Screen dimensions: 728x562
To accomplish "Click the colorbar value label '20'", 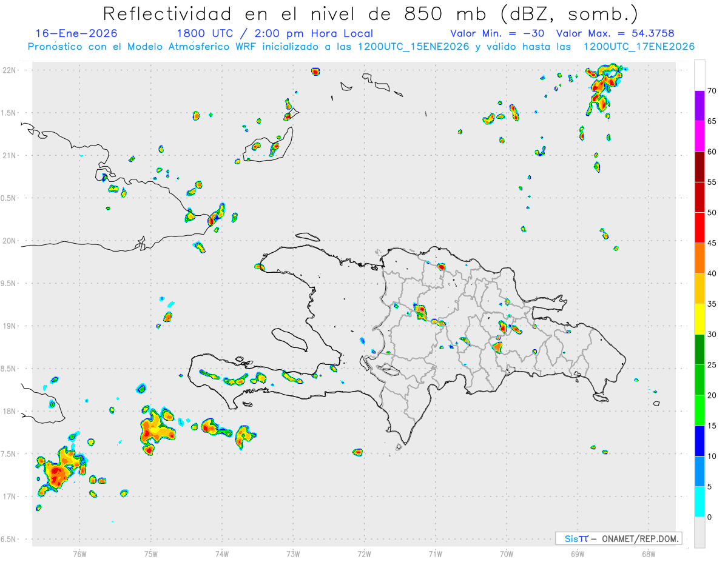I will coord(712,395).
